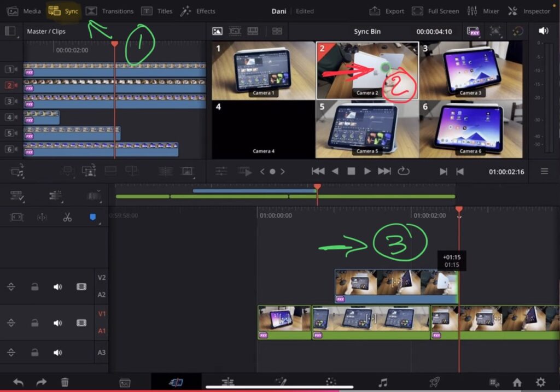The width and height of the screenshot is (560, 392).
Task: Select the scissors razor tool
Action: click(x=68, y=217)
